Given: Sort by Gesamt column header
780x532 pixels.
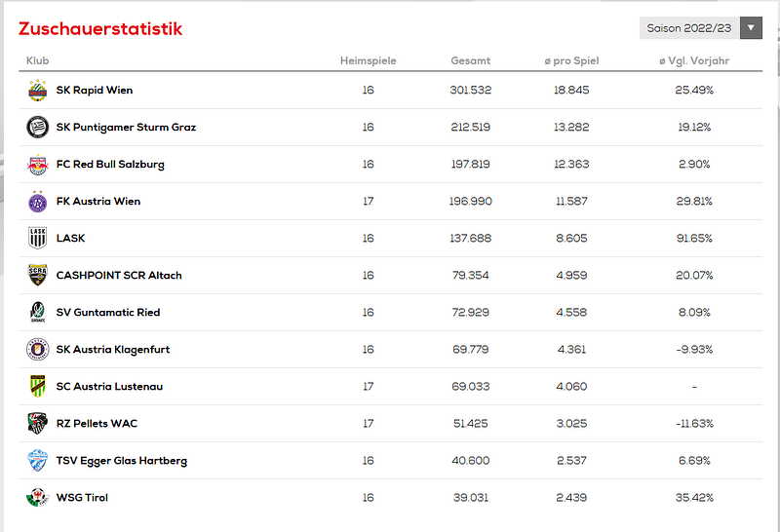Looking at the screenshot, I should pyautogui.click(x=471, y=60).
